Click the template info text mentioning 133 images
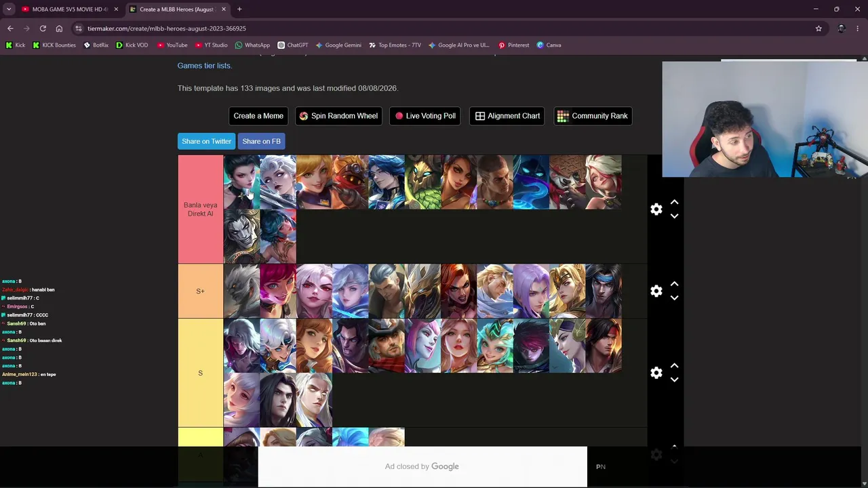This screenshot has width=868, height=488. tap(288, 88)
